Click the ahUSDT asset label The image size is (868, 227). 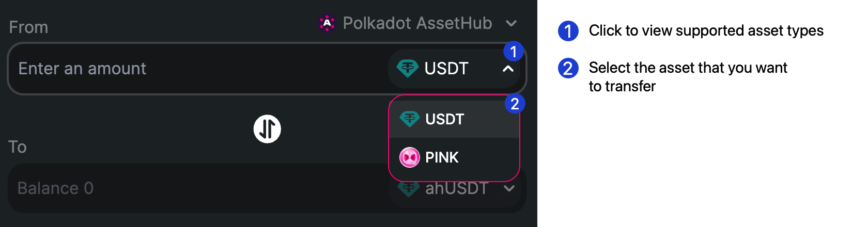(457, 189)
